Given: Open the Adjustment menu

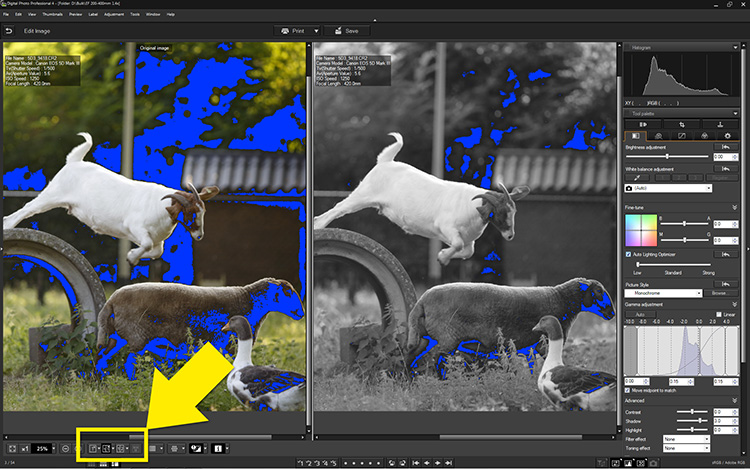Looking at the screenshot, I should click(x=114, y=15).
